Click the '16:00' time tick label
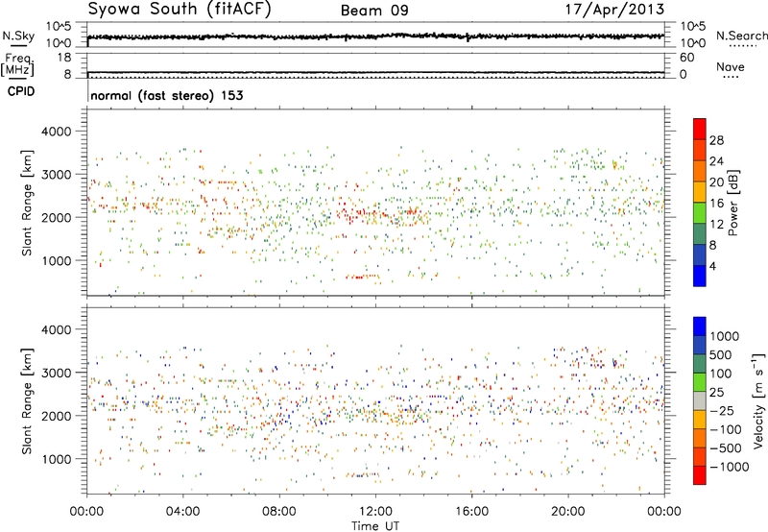The height and width of the screenshot is (532, 768). [471, 512]
